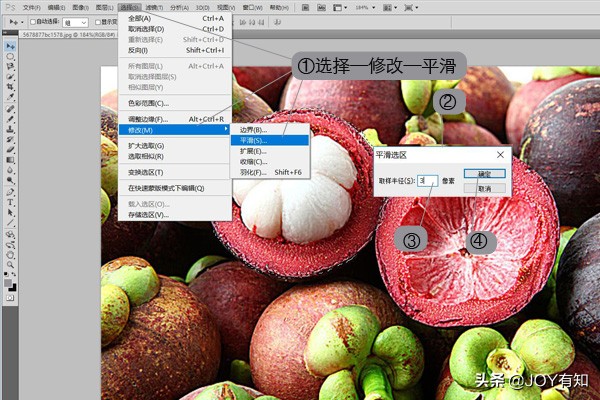Choose 选取相似(R) menu item
Viewport: 600px width, 400px height.
(175, 157)
